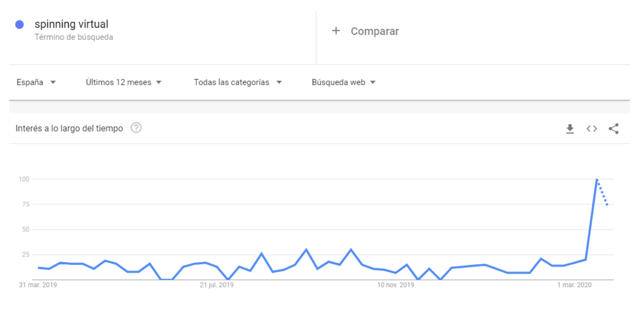The width and height of the screenshot is (644, 315).
Task: Click the Comparar label to add a term
Action: (x=374, y=31)
